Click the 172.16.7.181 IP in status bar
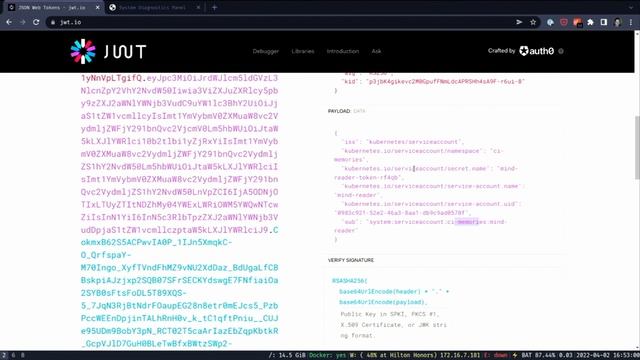The image size is (640, 360). pos(460,356)
